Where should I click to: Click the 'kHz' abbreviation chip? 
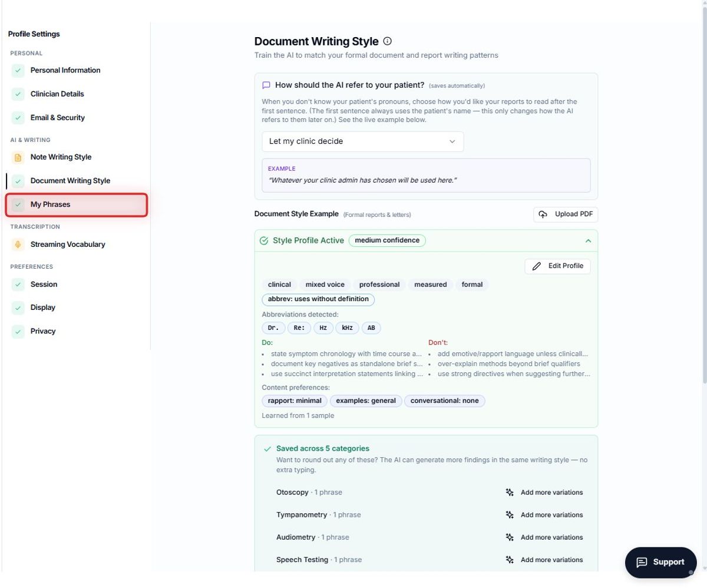347,328
